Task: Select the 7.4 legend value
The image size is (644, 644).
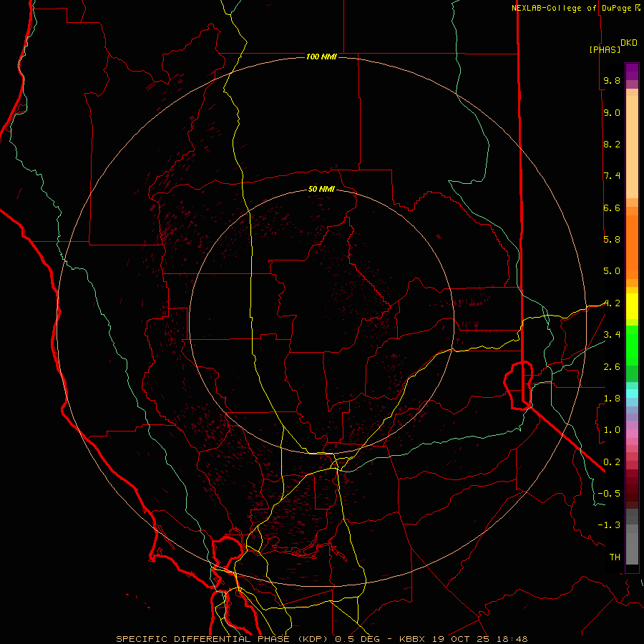Action: coord(612,176)
